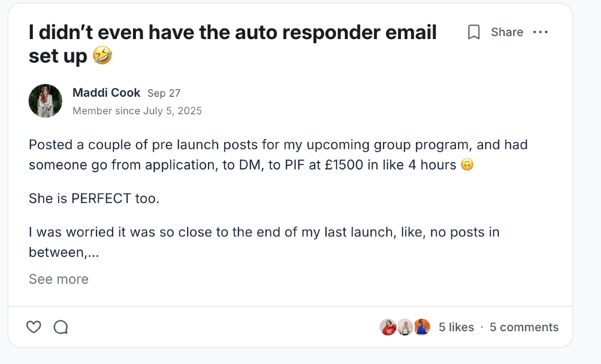View who liked via 5 likes

click(456, 327)
